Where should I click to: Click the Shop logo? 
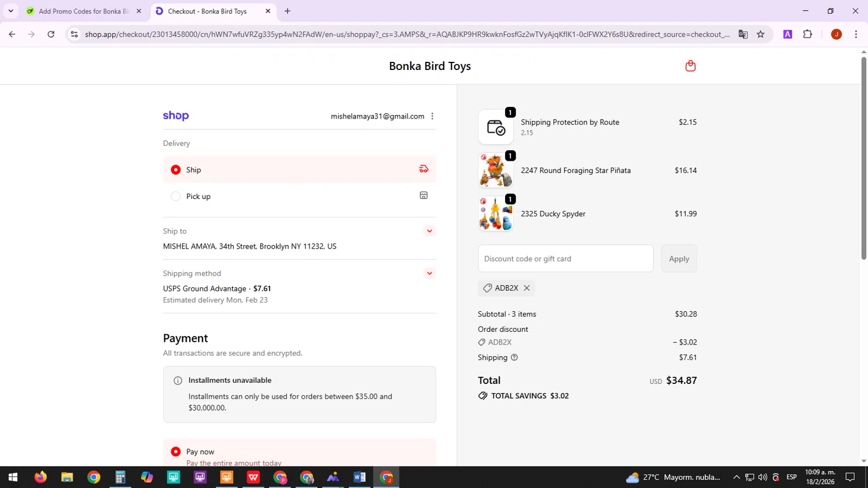pyautogui.click(x=176, y=116)
